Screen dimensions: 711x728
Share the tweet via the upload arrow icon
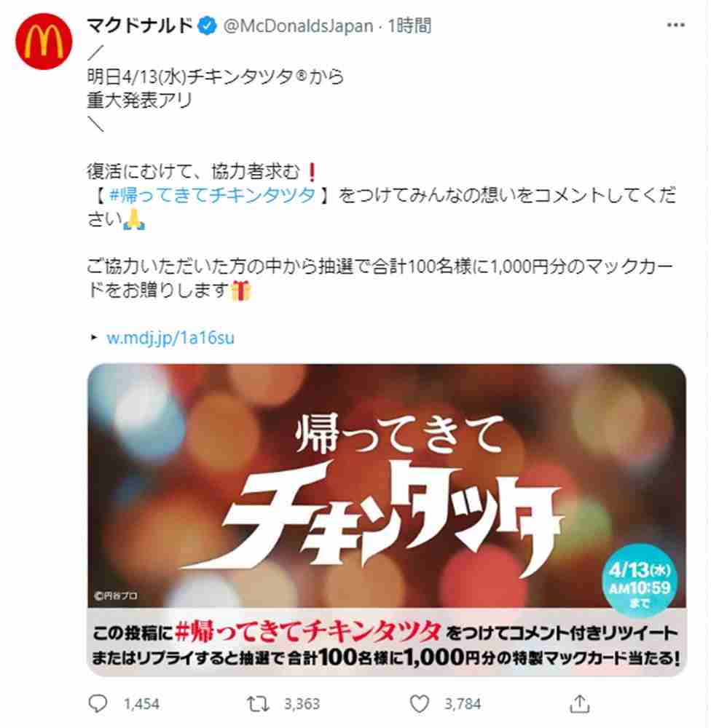(x=579, y=703)
